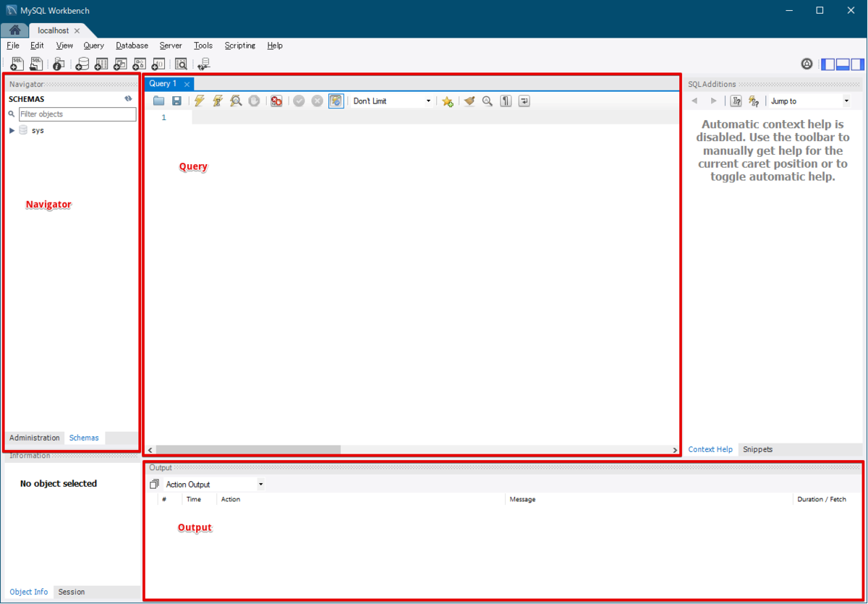Viewport: 868px width, 604px height.
Task: Switch to the Context Help tab
Action: (x=710, y=449)
